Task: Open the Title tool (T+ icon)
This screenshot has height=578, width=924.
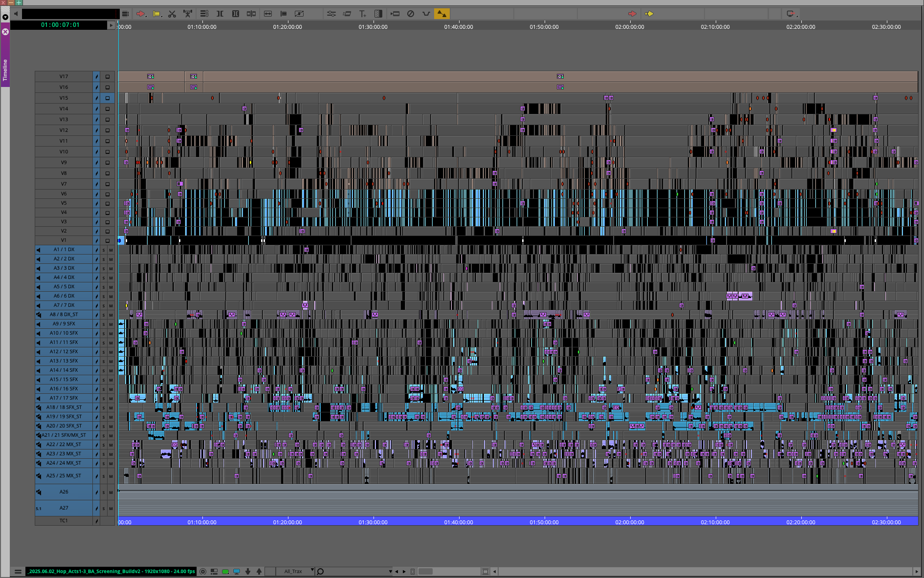Action: [x=362, y=14]
